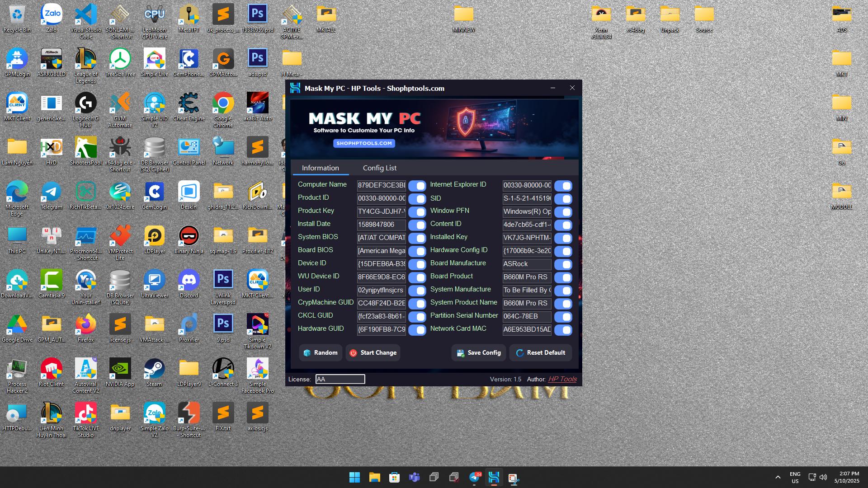This screenshot has width=868, height=488.
Task: Toggle the Hardware GUID switch
Action: tap(417, 330)
